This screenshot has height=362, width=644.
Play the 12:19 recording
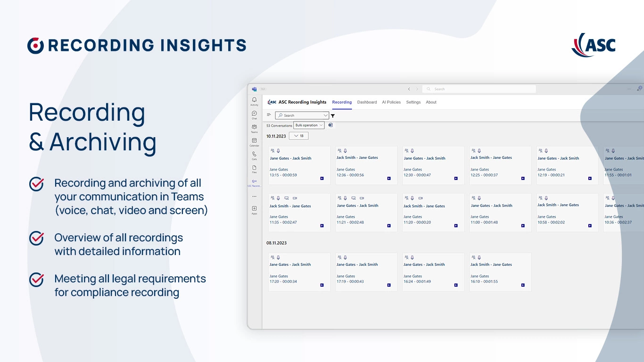[590, 178]
